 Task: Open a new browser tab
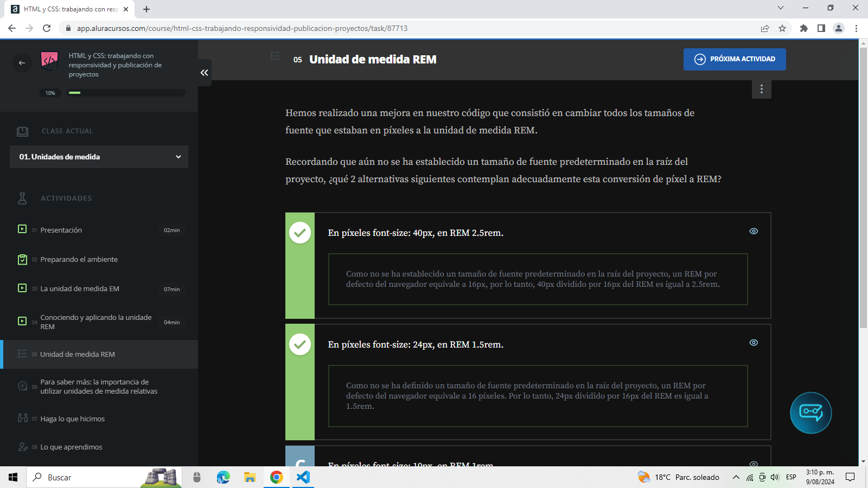pyautogui.click(x=146, y=9)
